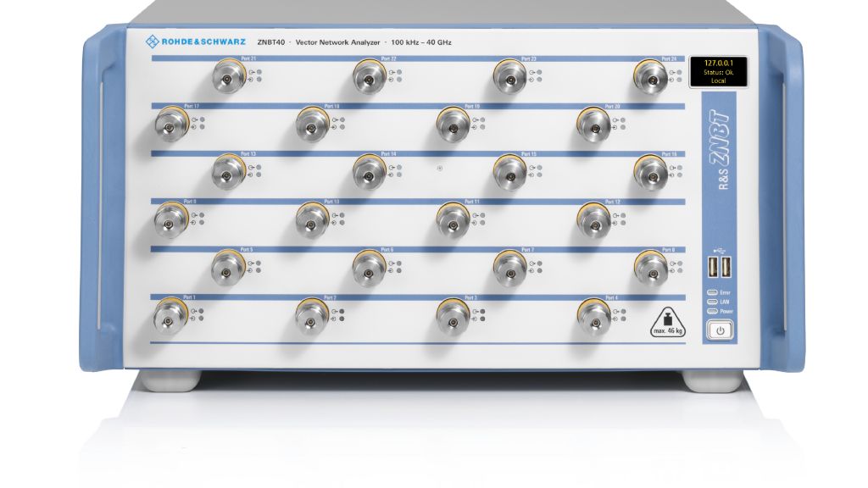
Task: Click the Port 17 connector
Action: pos(171,125)
